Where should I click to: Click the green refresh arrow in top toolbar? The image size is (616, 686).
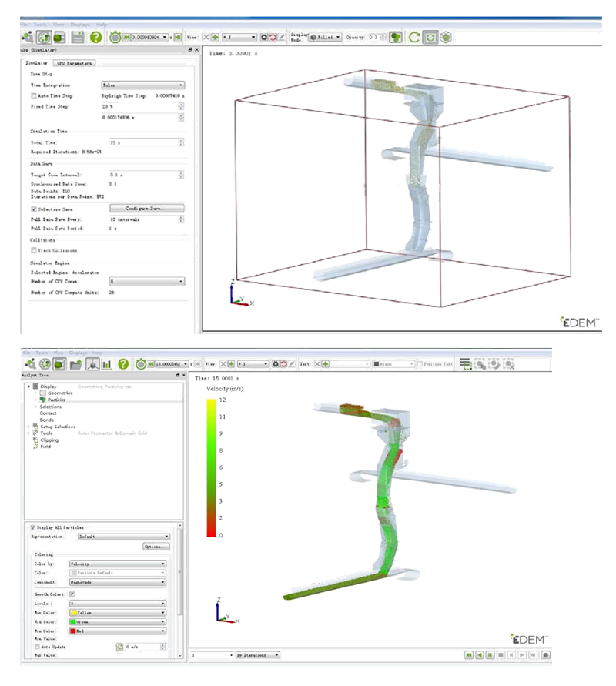[414, 37]
